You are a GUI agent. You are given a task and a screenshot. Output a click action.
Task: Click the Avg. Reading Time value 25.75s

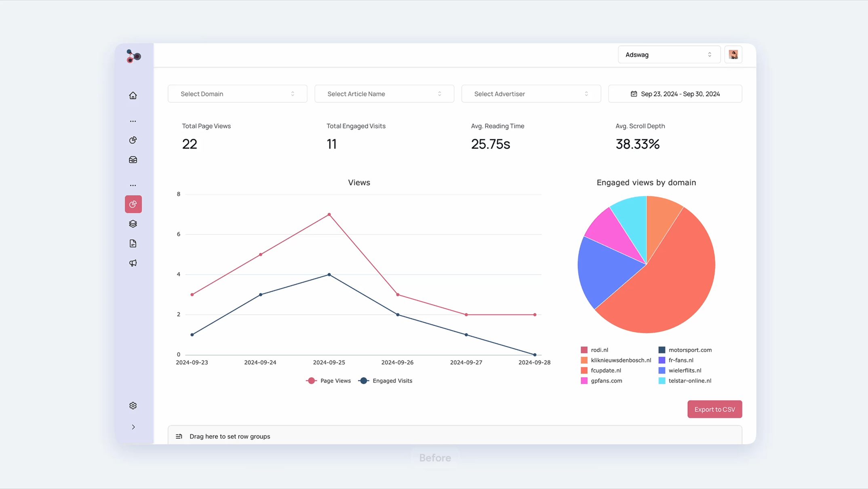(491, 144)
